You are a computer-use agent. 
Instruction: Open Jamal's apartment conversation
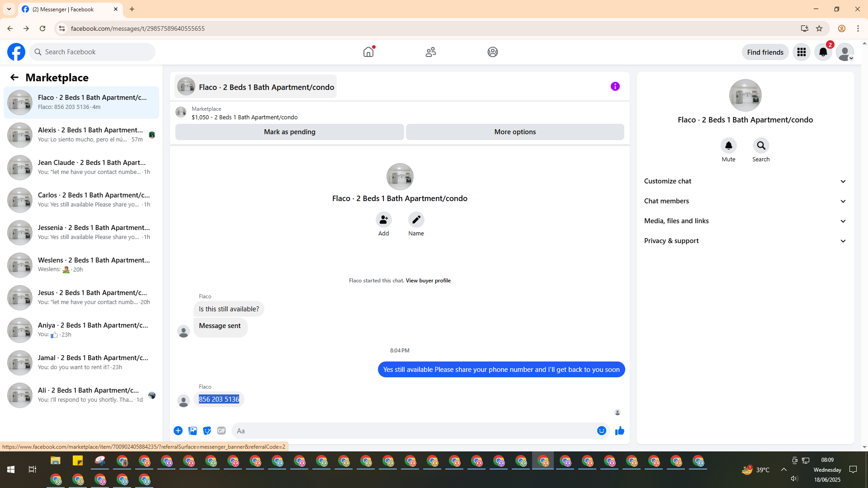(x=81, y=362)
